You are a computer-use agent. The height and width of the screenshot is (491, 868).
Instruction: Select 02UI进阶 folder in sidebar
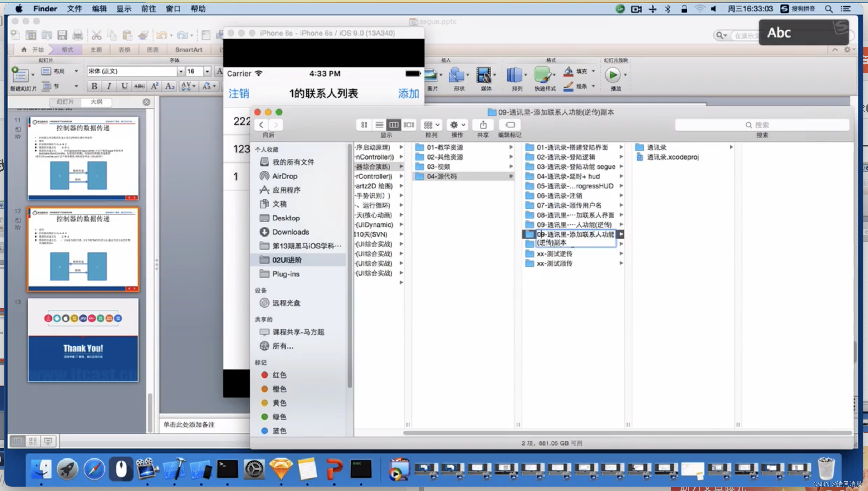click(x=298, y=260)
